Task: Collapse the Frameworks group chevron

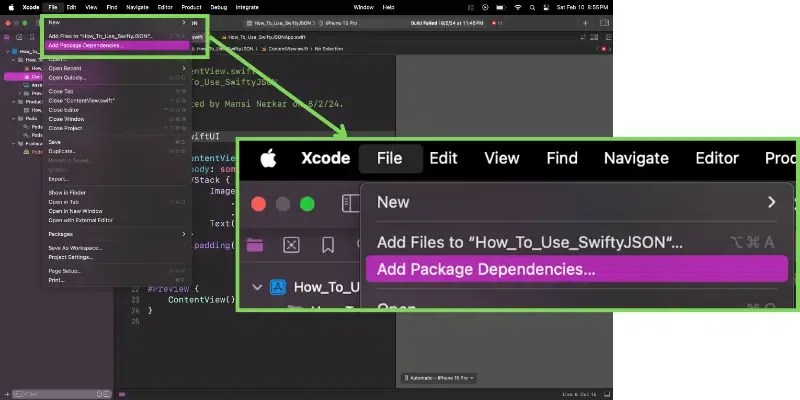Action: tap(13, 143)
